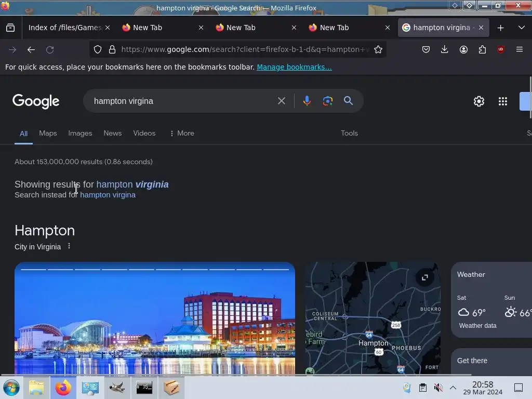Viewport: 532px width, 399px height.
Task: Expand the More search filters menu
Action: (182, 133)
